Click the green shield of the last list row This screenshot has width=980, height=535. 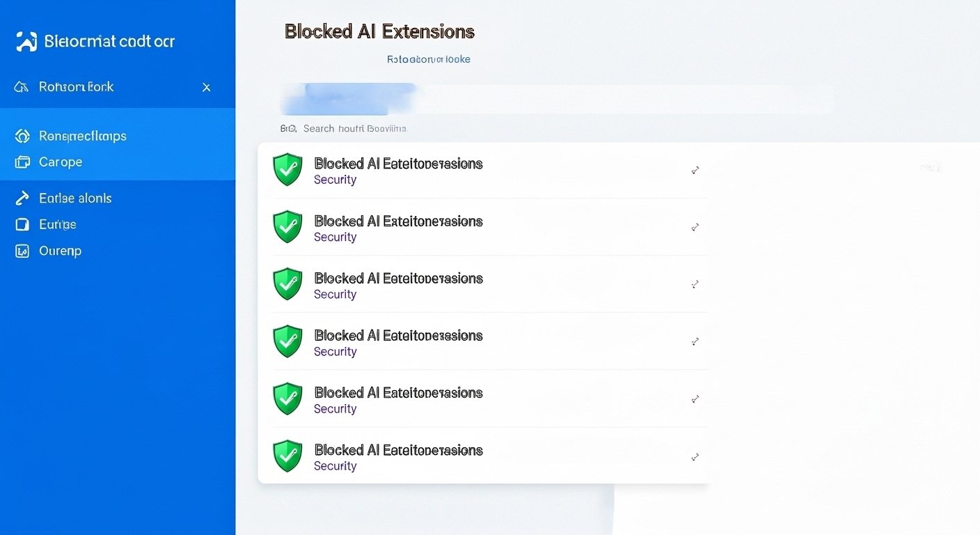(x=287, y=456)
